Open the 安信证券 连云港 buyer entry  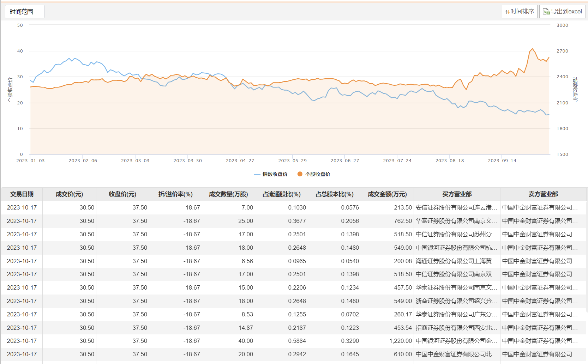pyautogui.click(x=456, y=208)
